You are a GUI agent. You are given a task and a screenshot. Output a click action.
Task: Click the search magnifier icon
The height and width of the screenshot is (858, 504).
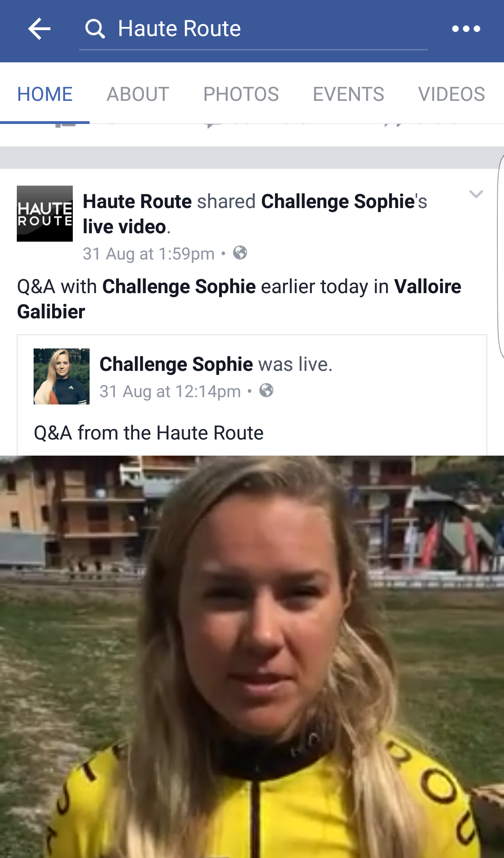point(95,29)
